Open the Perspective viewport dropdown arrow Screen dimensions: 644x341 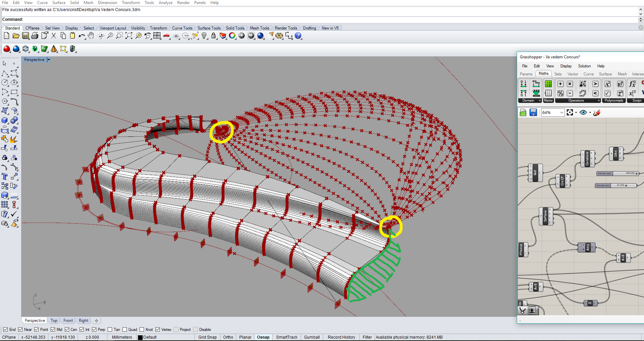(49, 60)
